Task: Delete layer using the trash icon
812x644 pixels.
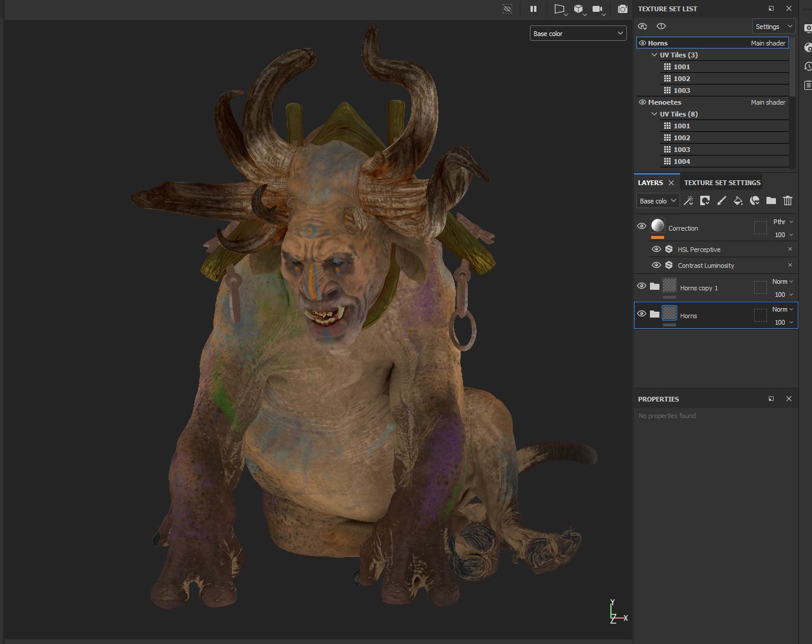Action: pos(788,201)
